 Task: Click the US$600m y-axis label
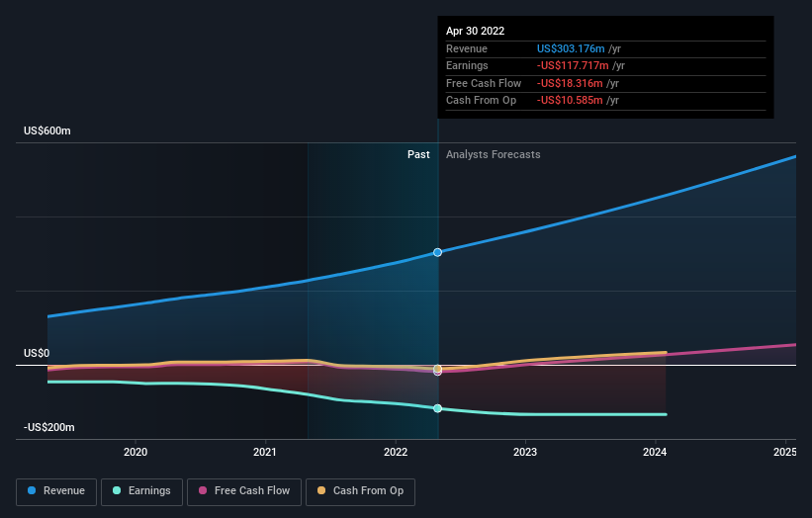[47, 130]
